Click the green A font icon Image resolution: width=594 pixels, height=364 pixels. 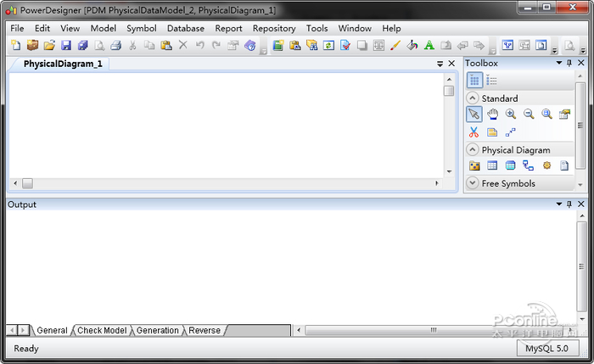click(429, 46)
